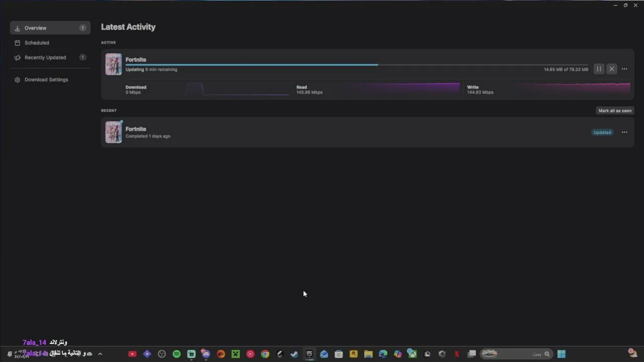This screenshot has height=362, width=644.
Task: Click the Scheduled calendar icon
Action: point(17,43)
